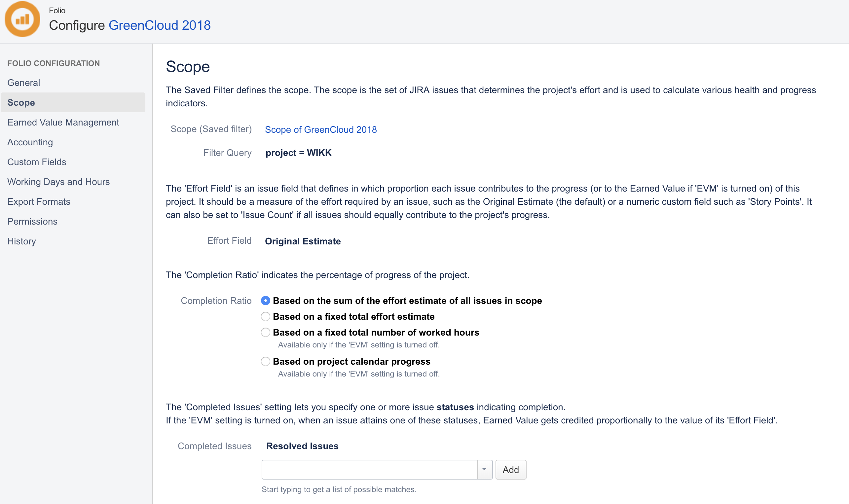Choose project calendar progress option

(266, 361)
